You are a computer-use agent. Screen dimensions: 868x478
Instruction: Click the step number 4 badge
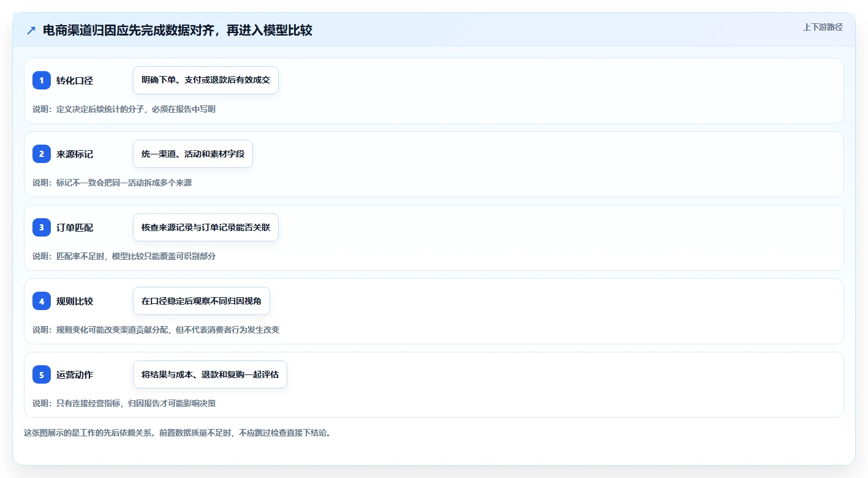(42, 301)
